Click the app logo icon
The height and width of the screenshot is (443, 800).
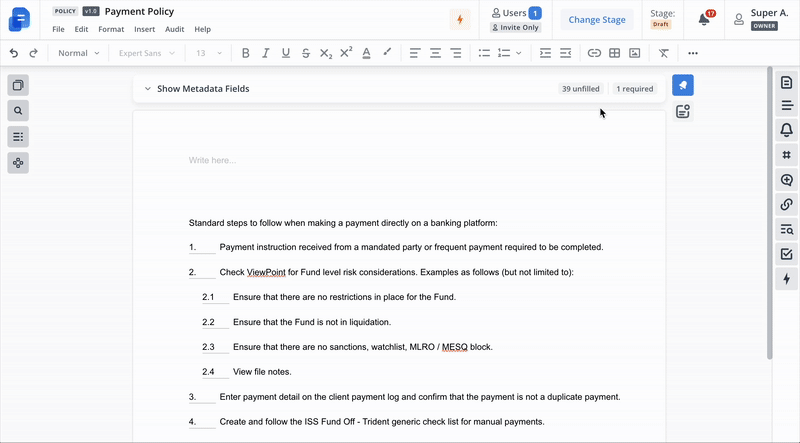(x=19, y=19)
